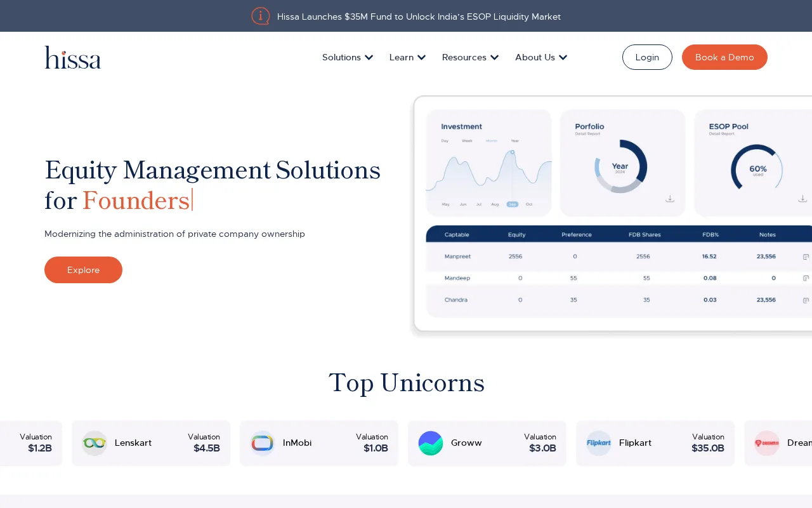This screenshot has width=812, height=508.
Task: Expand the Learn dropdown chevron
Action: point(421,58)
